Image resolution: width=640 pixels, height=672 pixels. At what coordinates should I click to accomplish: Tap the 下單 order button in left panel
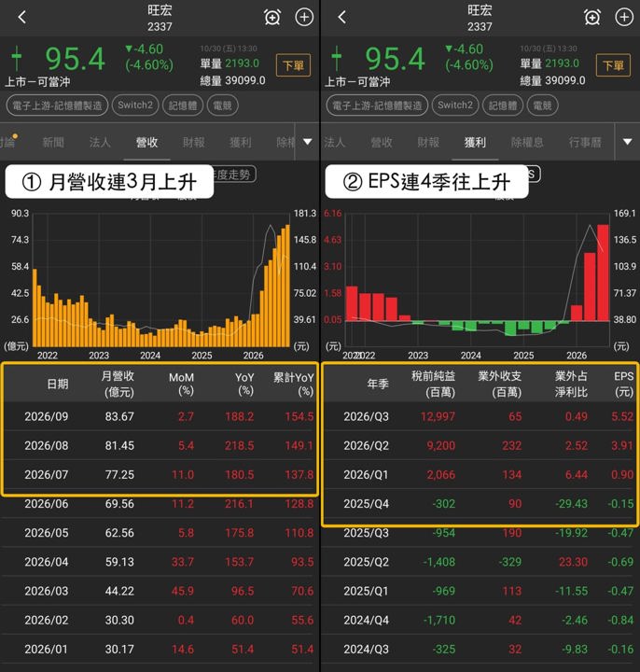294,65
